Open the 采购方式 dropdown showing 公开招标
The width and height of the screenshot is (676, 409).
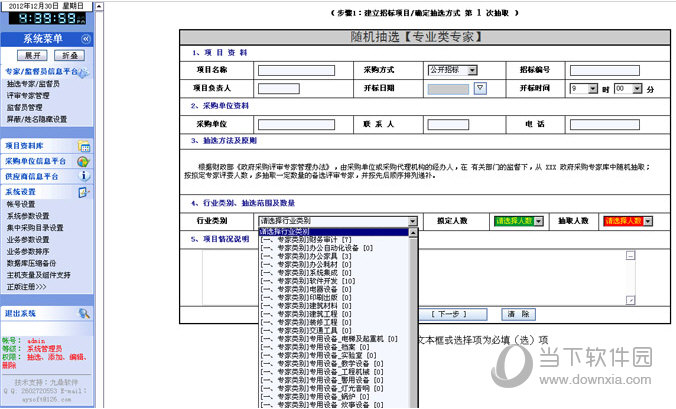pos(453,70)
